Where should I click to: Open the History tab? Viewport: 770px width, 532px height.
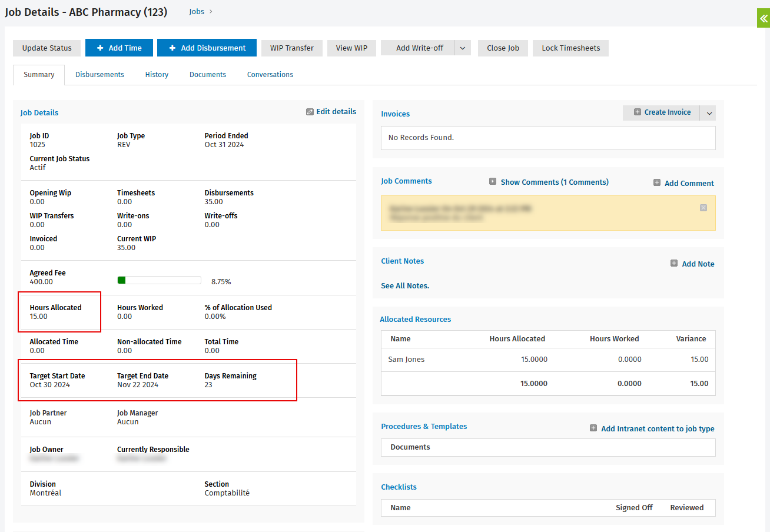pos(157,75)
